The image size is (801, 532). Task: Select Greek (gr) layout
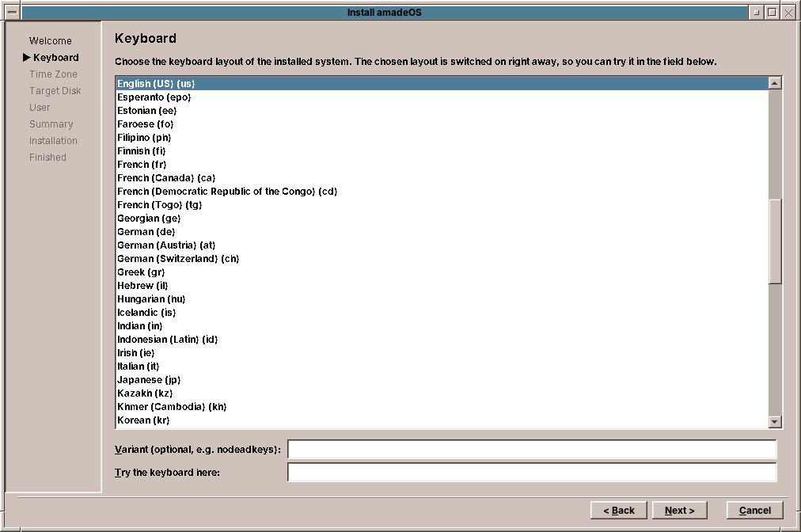click(x=442, y=272)
